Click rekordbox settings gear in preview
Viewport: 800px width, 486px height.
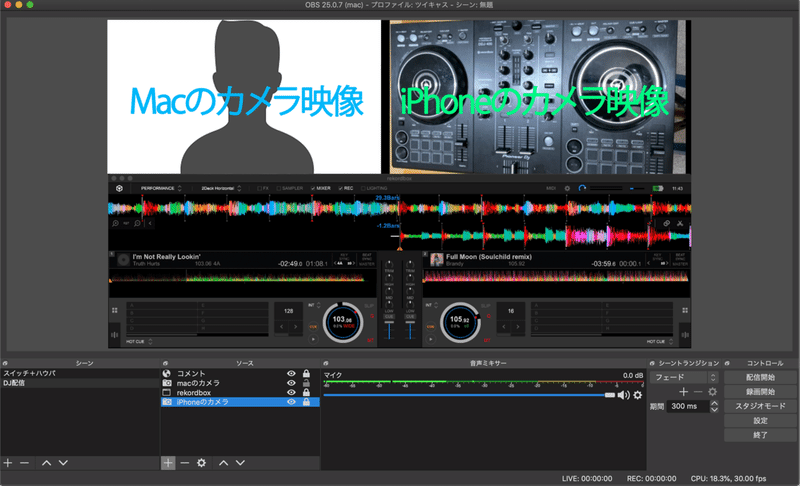pos(567,188)
